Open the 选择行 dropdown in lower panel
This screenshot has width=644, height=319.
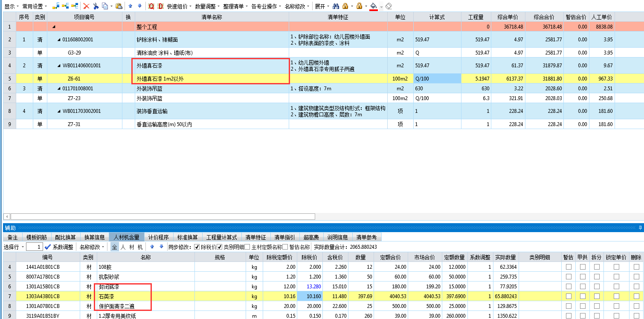pos(14,247)
